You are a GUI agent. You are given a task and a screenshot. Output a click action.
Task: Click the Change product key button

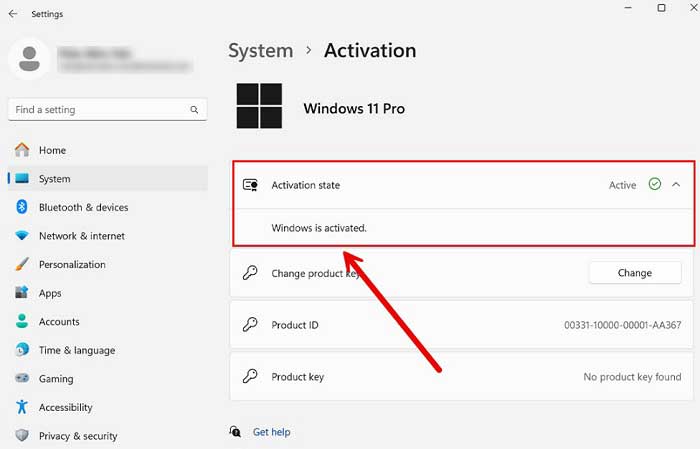pos(635,273)
